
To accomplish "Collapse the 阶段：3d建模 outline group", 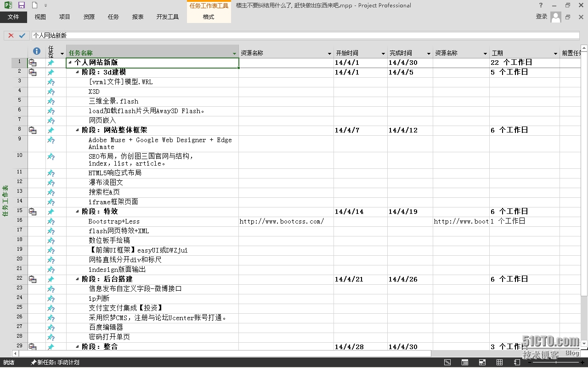I will [x=78, y=72].
